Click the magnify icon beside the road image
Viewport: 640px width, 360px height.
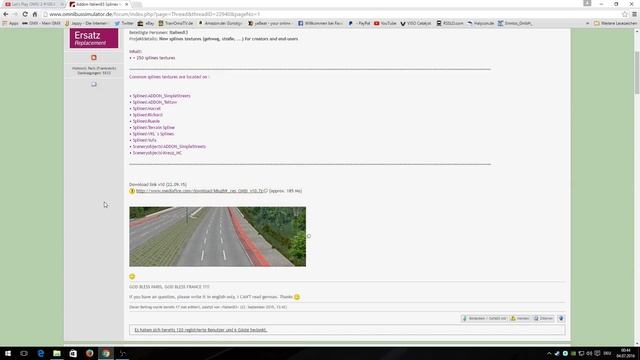pyautogui.click(x=309, y=236)
